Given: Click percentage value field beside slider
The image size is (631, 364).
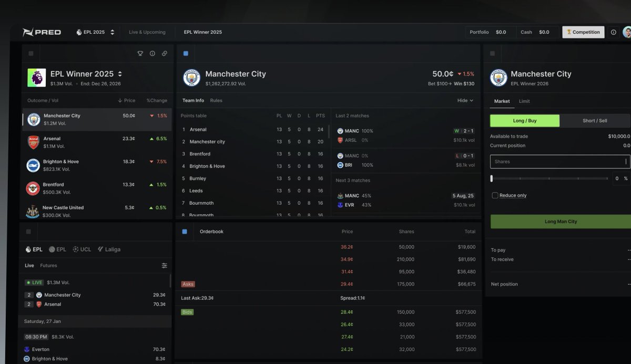Looking at the screenshot, I should point(621,179).
